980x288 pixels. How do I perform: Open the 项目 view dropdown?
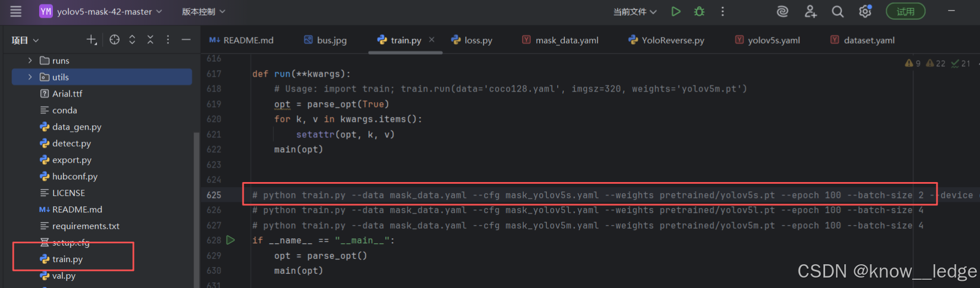(25, 40)
